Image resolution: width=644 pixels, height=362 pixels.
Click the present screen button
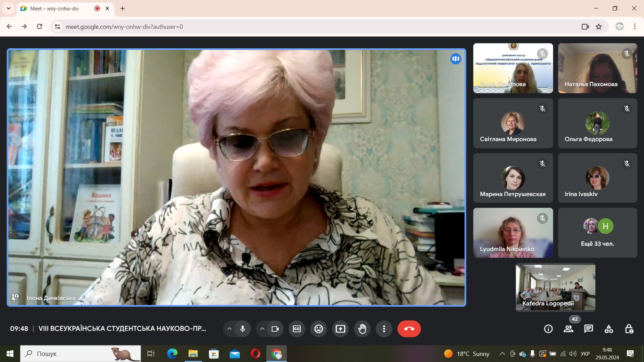coord(341,329)
